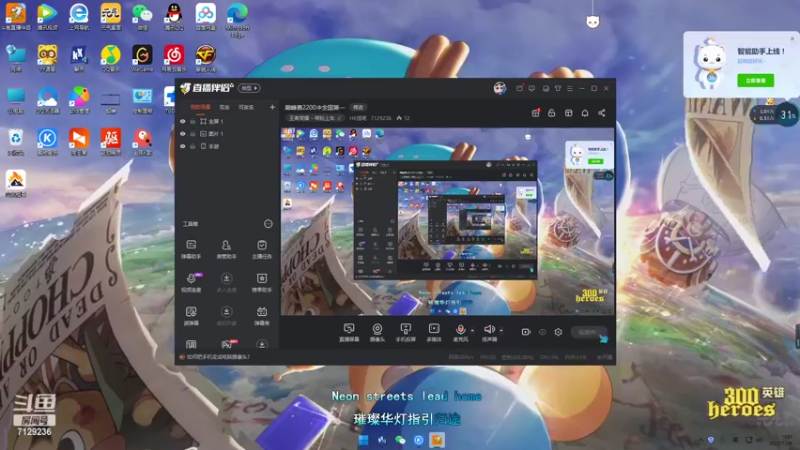
Task: Toggle visibility eye of 全屏 1 source
Action: [x=183, y=121]
